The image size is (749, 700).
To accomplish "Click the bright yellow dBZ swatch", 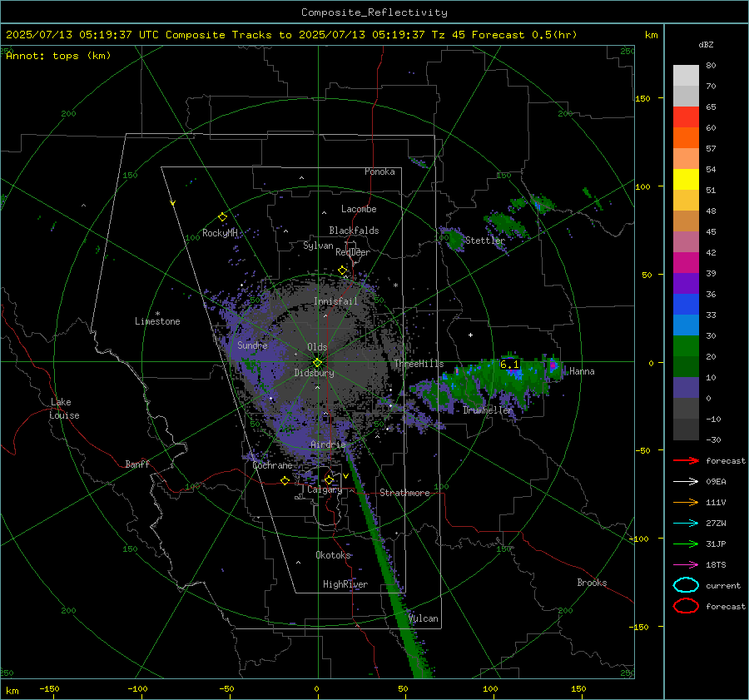I will click(x=686, y=179).
